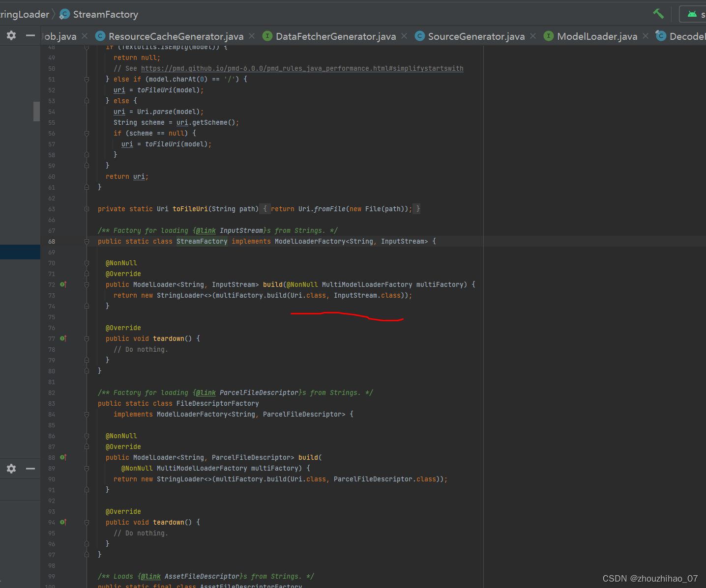Collapse the StreamFactory class at line 68
This screenshot has width=706, height=588.
point(87,241)
